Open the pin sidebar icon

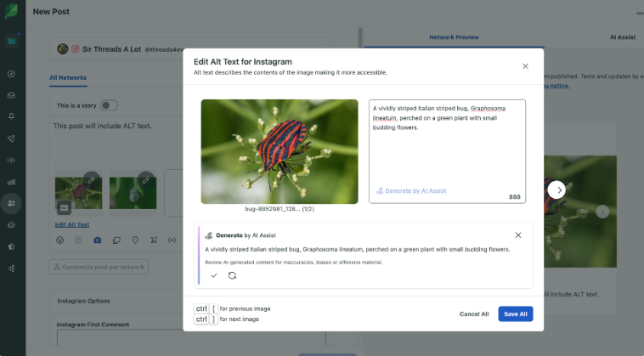[12, 116]
